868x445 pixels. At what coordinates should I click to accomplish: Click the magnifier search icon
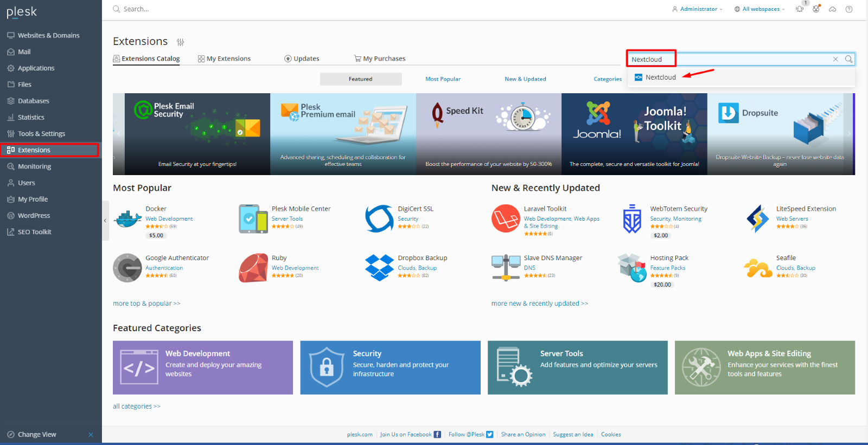[x=848, y=59]
